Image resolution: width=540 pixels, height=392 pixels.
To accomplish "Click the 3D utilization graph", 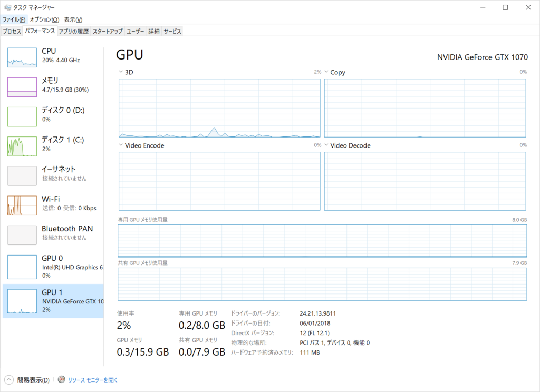I will point(219,108).
